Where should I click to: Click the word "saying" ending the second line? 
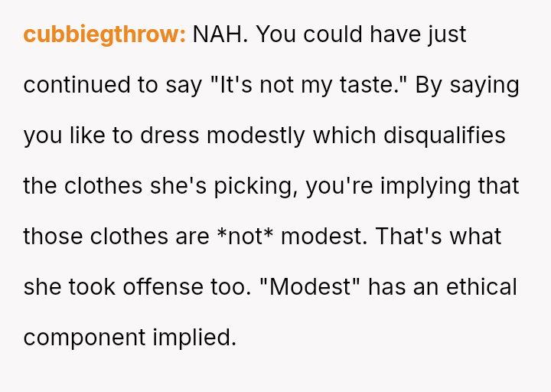484,85
